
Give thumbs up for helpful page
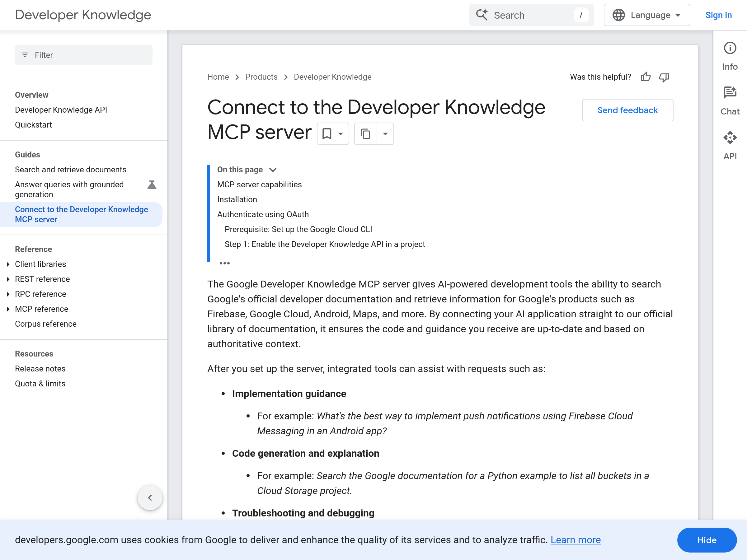pos(645,77)
